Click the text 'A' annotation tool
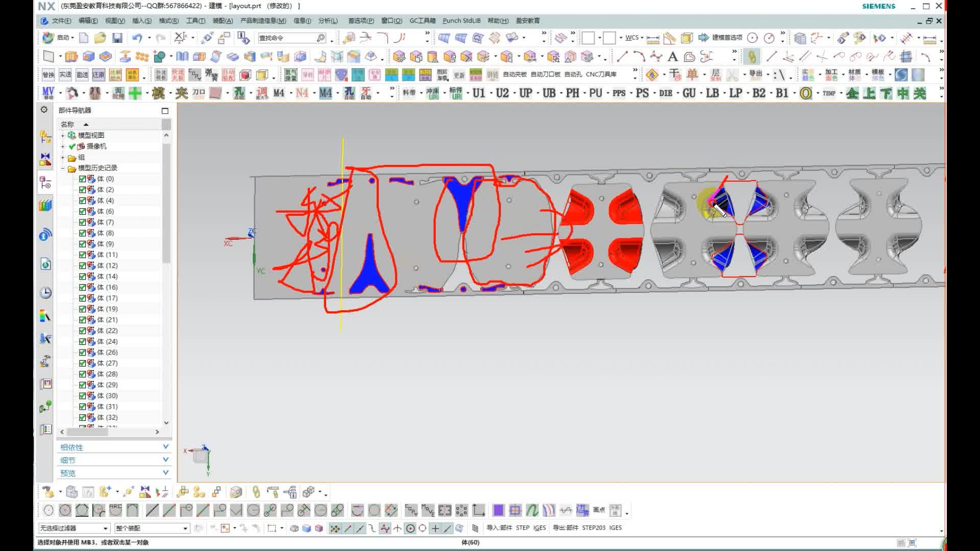Screen dimensions: 980x551 point(673,57)
